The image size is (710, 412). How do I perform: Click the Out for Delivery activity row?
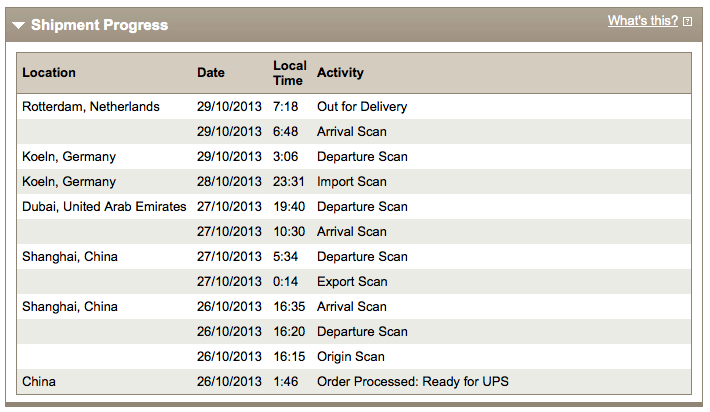pos(354,107)
